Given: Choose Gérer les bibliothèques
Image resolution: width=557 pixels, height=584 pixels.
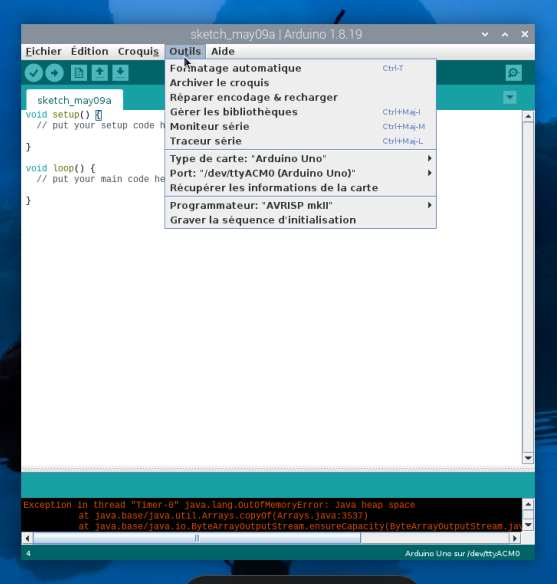Looking at the screenshot, I should (x=300, y=112).
